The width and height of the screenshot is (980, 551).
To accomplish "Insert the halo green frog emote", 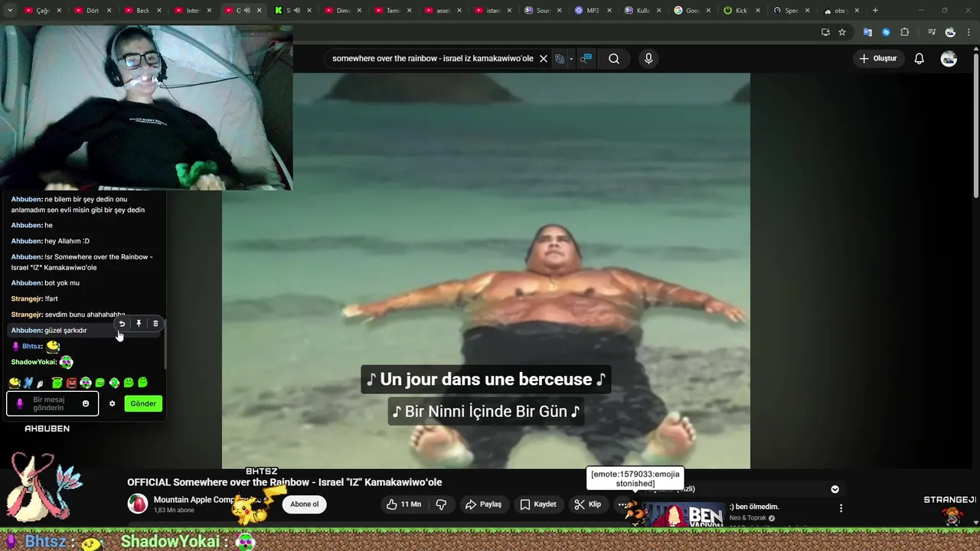I will [57, 383].
